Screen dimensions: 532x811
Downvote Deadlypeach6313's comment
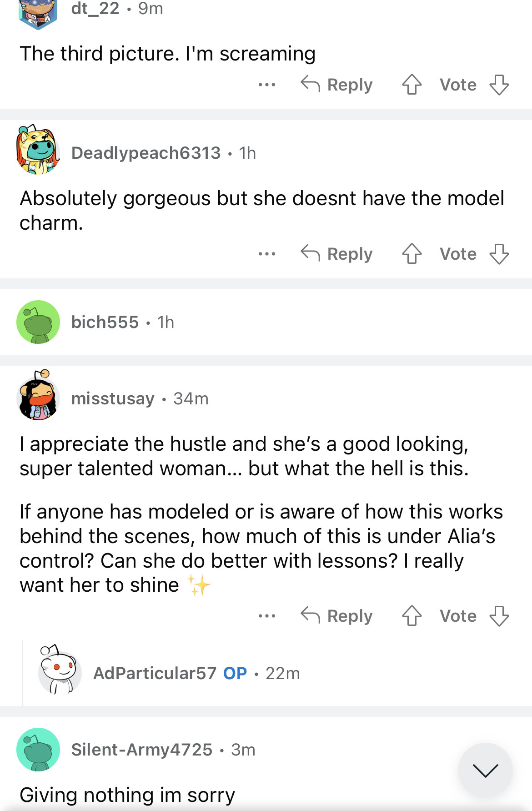pyautogui.click(x=499, y=254)
